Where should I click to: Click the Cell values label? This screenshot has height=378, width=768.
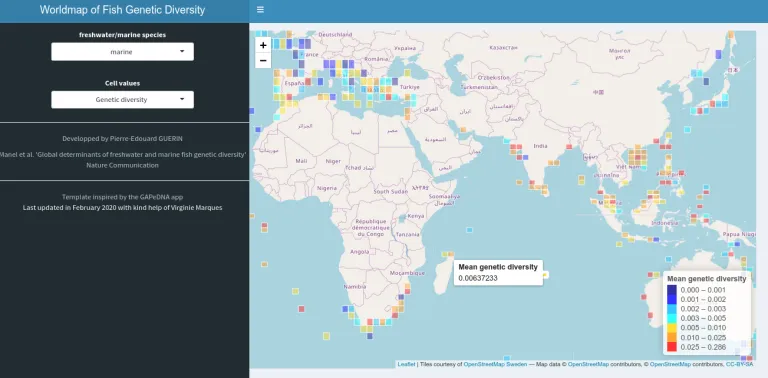pos(122,83)
